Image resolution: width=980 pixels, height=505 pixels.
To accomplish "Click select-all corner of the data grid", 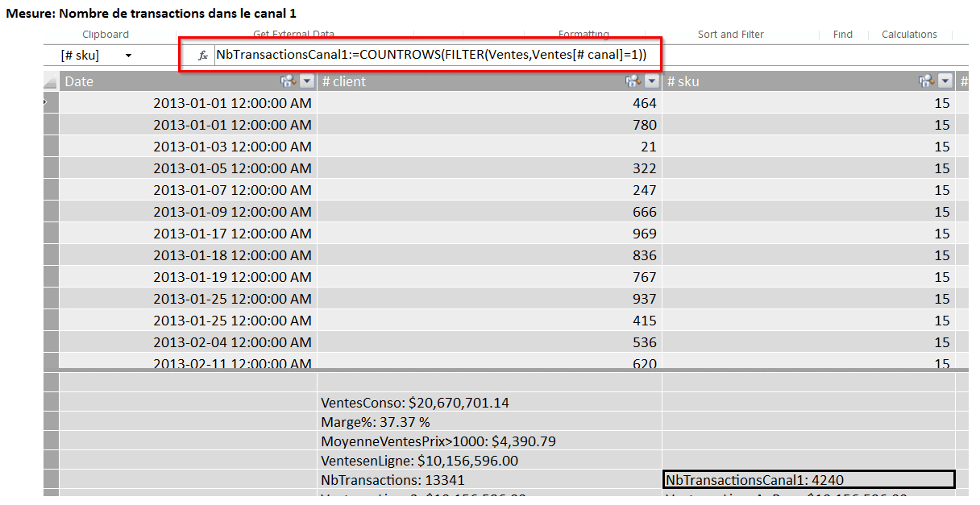I will click(51, 81).
